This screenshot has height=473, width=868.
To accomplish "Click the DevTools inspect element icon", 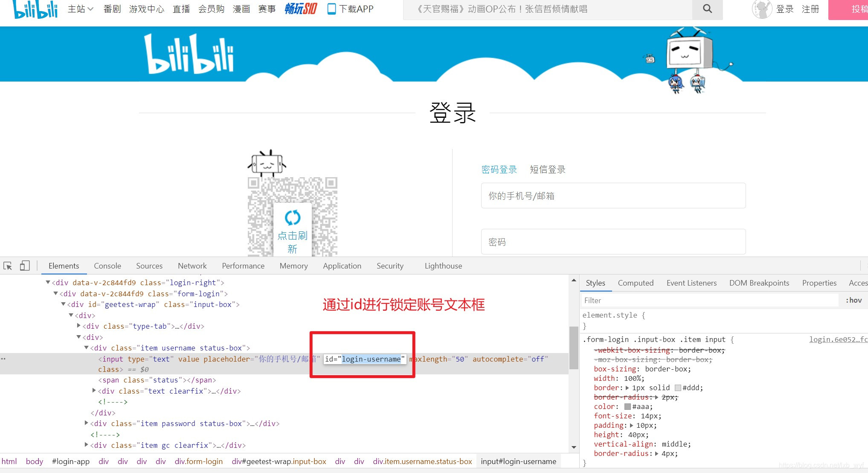I will [x=8, y=266].
